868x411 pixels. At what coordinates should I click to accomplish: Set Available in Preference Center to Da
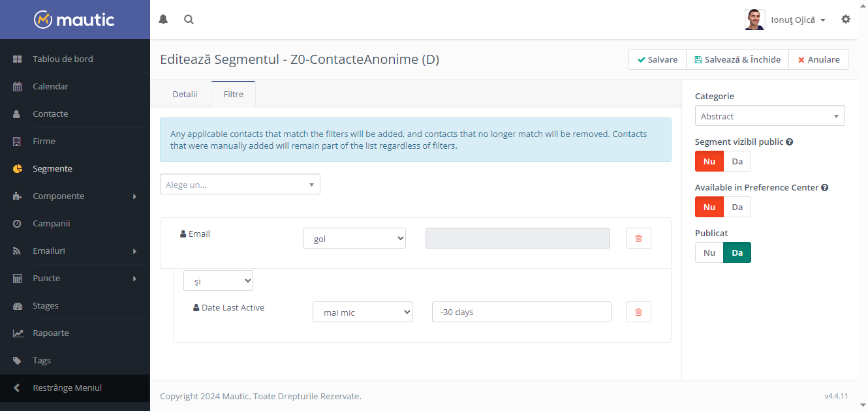tap(737, 207)
